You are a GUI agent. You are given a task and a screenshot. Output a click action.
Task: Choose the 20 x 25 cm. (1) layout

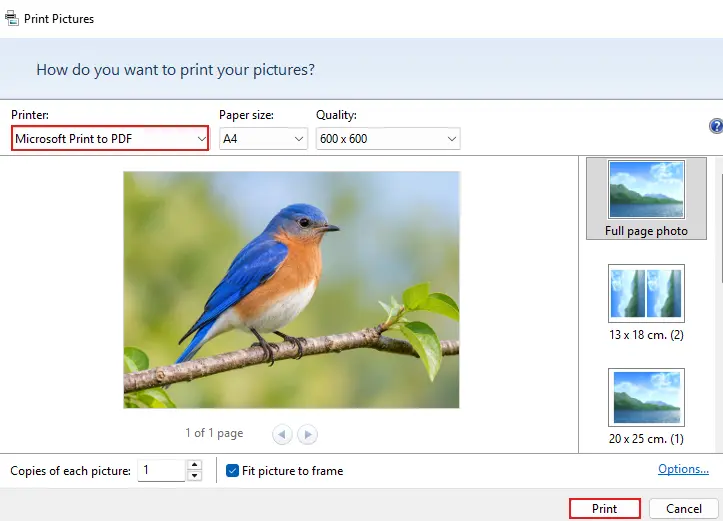(x=646, y=407)
